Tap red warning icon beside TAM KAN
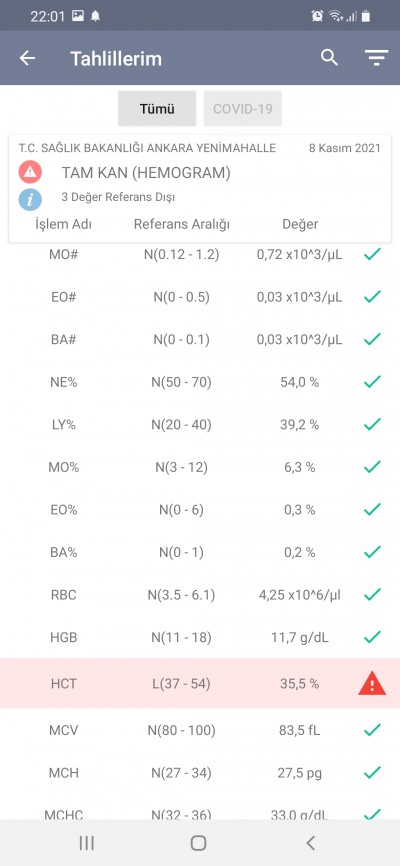The image size is (400, 866). (30, 172)
